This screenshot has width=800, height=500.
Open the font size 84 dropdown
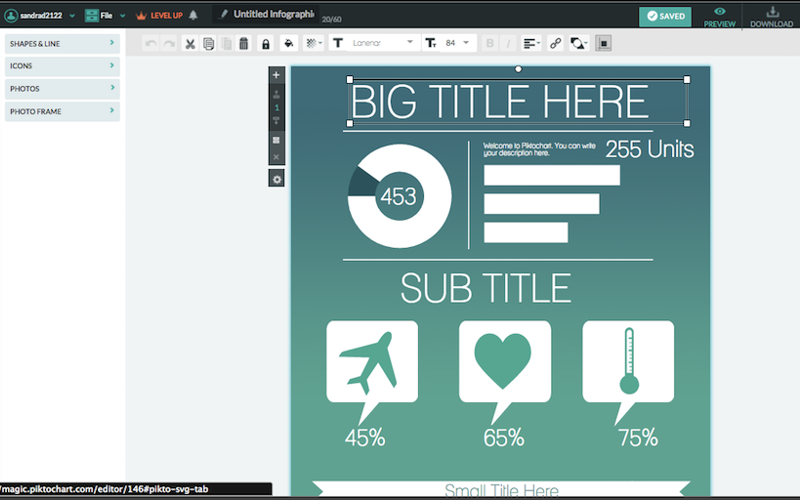(x=455, y=44)
